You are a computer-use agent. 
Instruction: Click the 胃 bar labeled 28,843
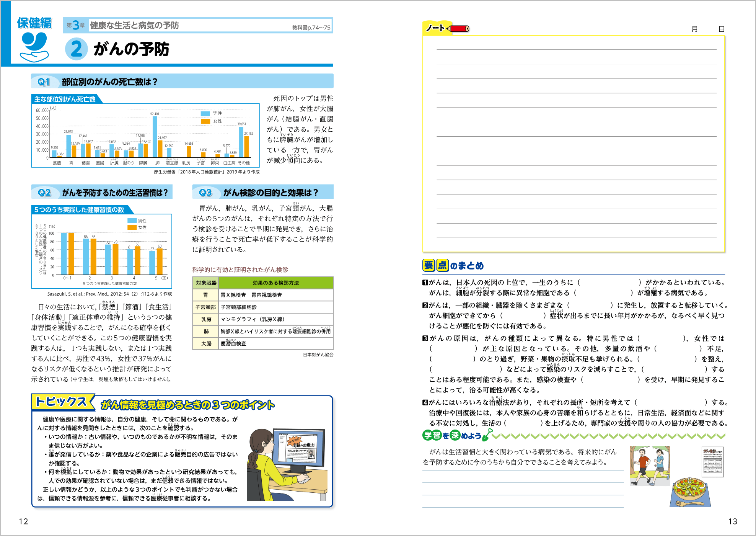point(68,146)
